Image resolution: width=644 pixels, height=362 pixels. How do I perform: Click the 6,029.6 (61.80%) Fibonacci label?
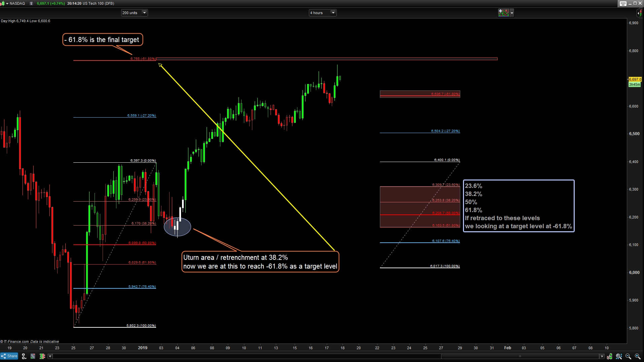(142, 263)
